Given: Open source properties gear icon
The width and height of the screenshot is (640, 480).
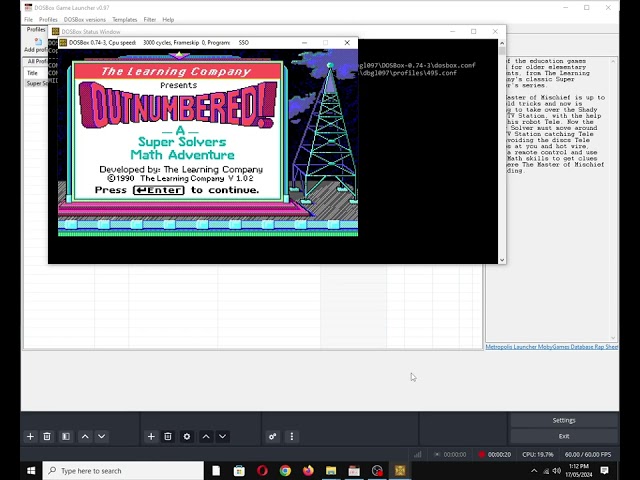Looking at the screenshot, I should point(187,436).
